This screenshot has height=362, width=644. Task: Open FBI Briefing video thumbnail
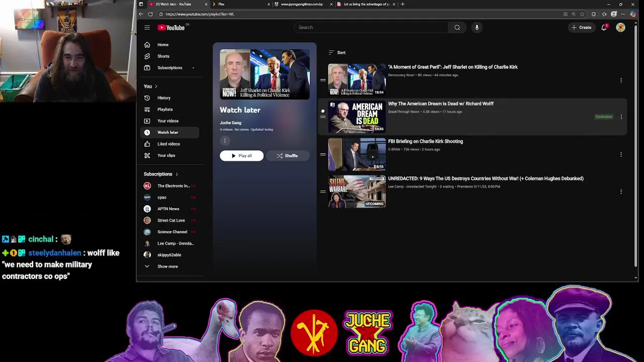(357, 154)
